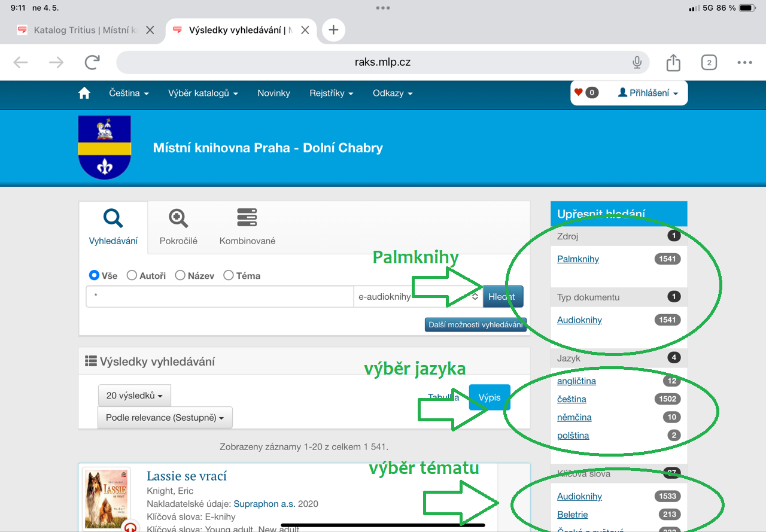
Task: Click the search text input field
Action: coord(220,297)
